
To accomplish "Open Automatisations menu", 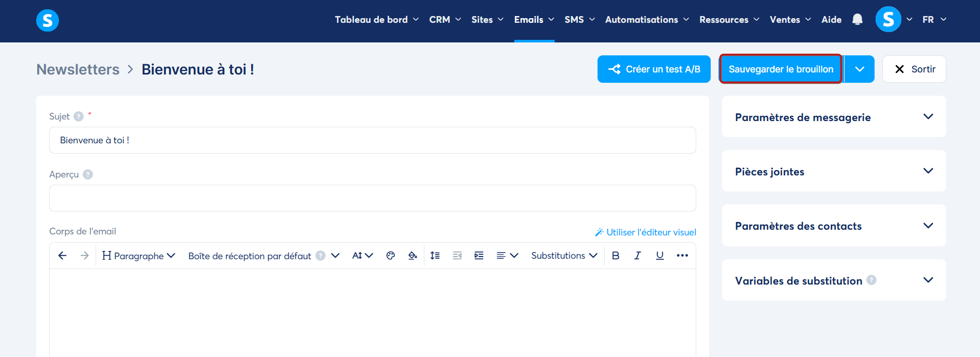I will [x=647, y=20].
